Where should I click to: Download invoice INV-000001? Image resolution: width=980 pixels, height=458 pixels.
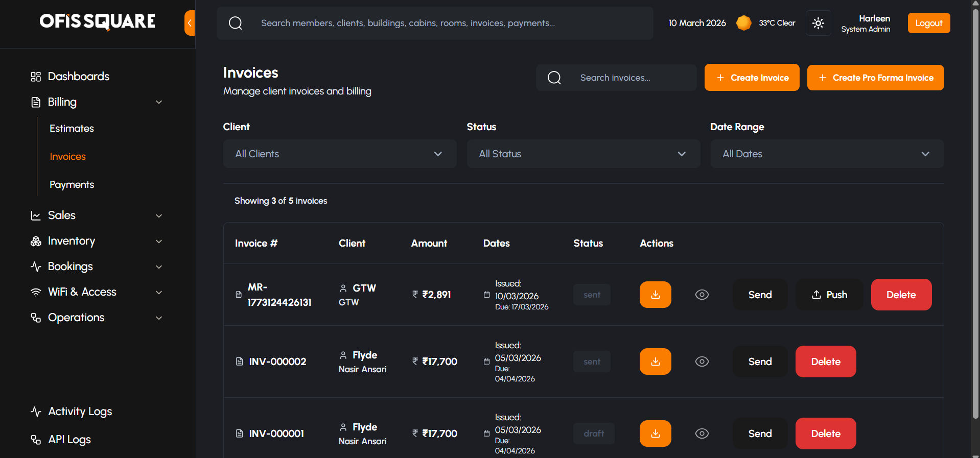click(x=656, y=433)
